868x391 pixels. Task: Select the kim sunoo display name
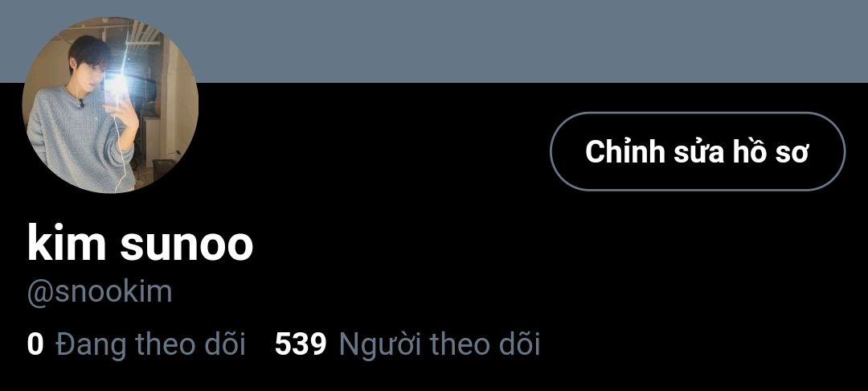(x=140, y=245)
